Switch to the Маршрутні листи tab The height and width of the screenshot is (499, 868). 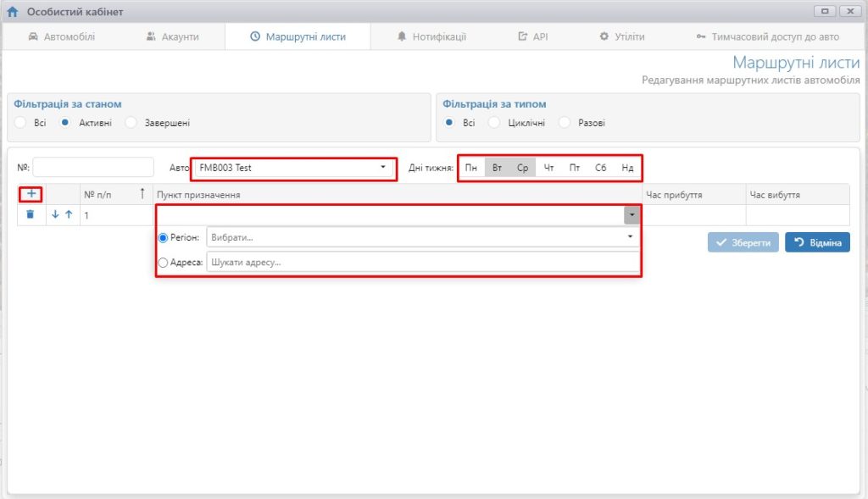click(298, 36)
